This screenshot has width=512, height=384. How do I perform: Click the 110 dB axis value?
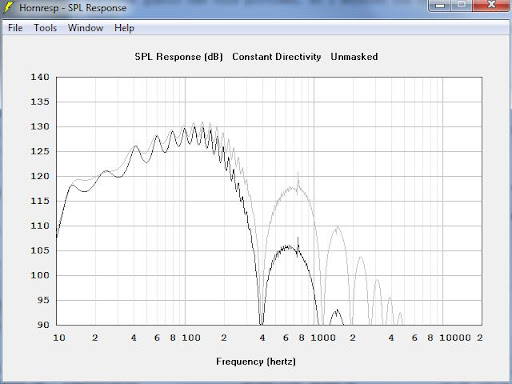point(40,226)
